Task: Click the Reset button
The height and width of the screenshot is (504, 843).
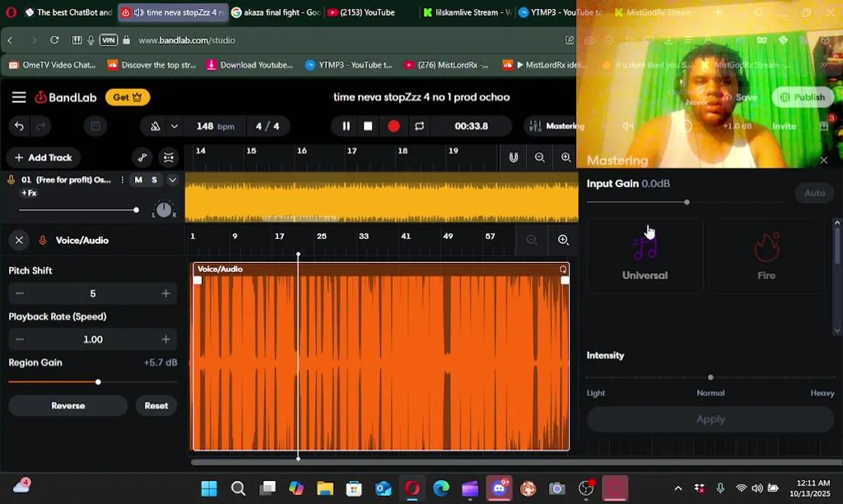Action: click(x=156, y=406)
